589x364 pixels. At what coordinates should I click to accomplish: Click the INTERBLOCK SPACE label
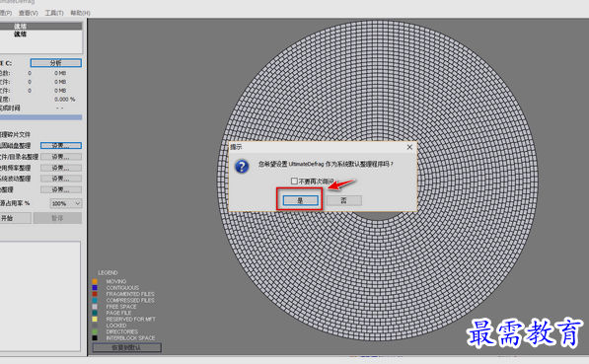(x=130, y=338)
